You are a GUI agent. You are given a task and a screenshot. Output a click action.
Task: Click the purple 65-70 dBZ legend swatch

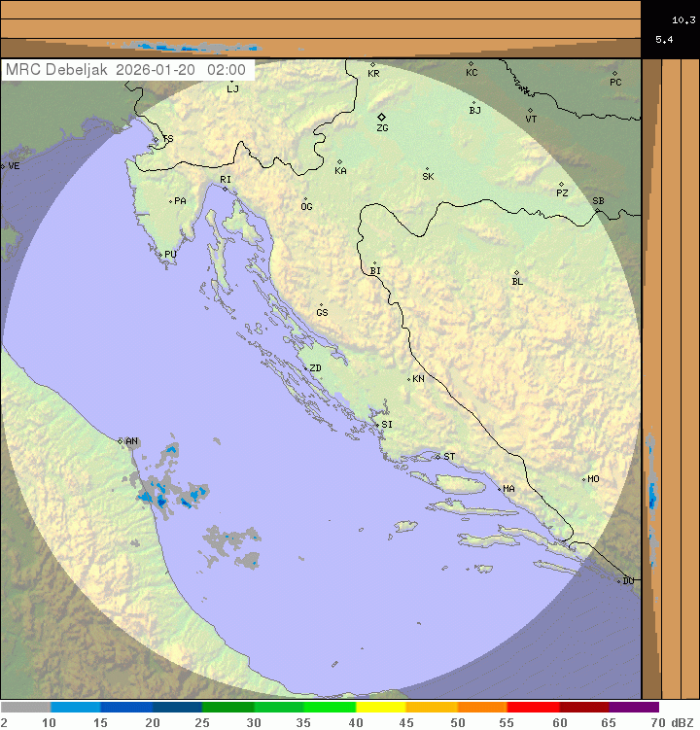[634, 708]
